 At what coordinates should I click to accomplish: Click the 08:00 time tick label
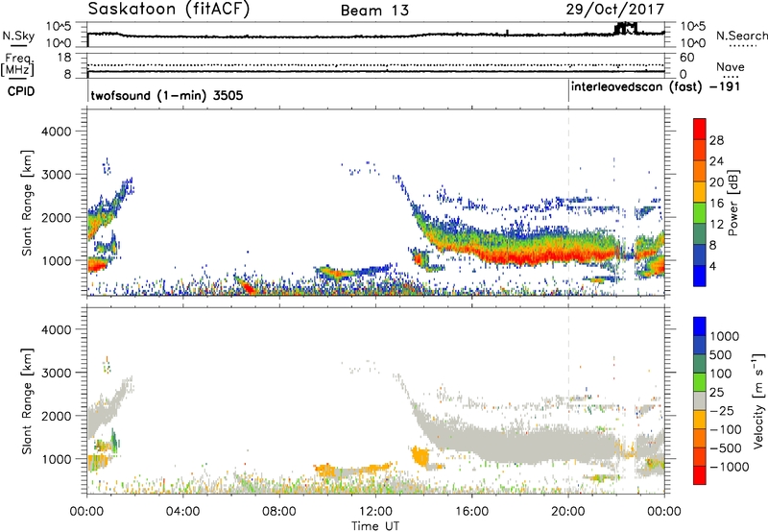pyautogui.click(x=279, y=512)
